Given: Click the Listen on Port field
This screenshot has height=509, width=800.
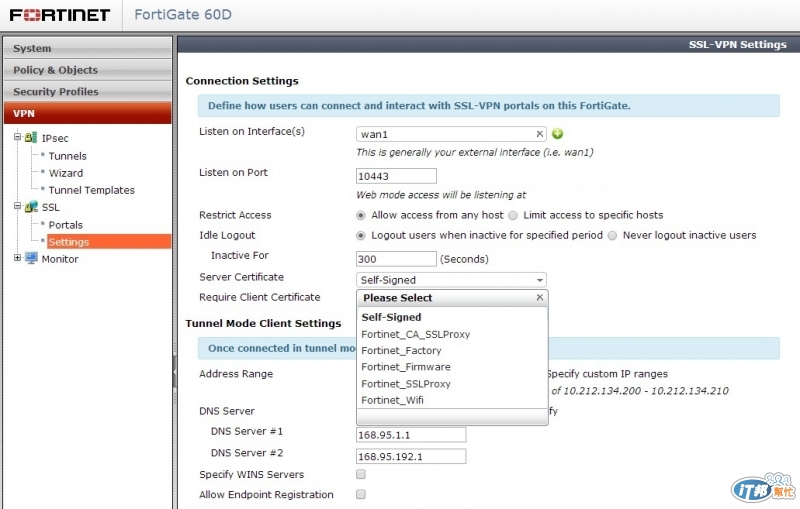Looking at the screenshot, I should (396, 176).
